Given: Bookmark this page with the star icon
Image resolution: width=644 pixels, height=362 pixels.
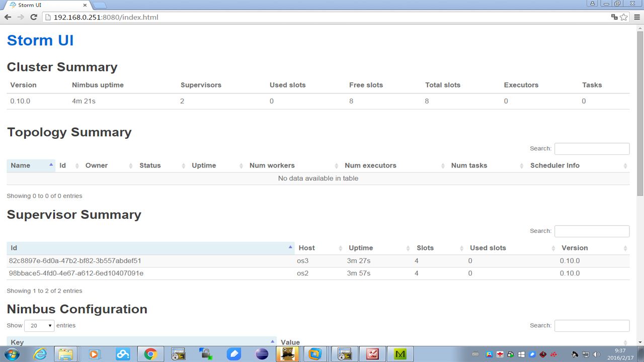Looking at the screenshot, I should (x=624, y=17).
